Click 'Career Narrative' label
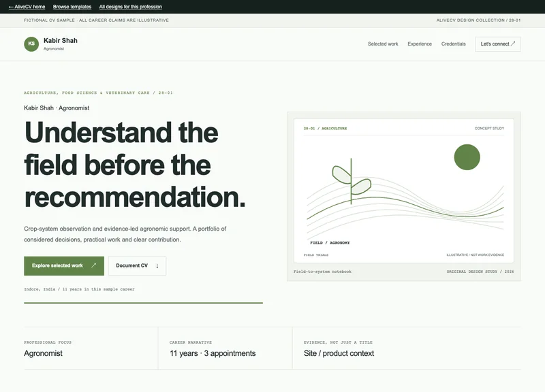 [191, 342]
